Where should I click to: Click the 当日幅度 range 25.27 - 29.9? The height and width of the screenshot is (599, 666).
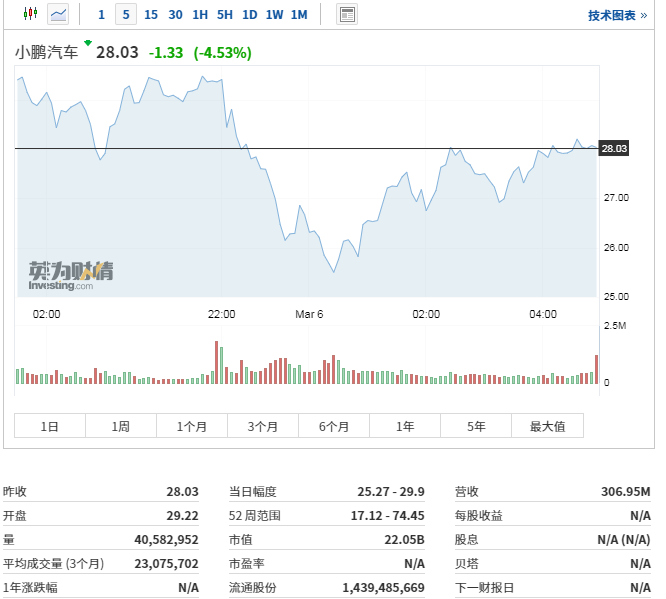click(x=391, y=492)
